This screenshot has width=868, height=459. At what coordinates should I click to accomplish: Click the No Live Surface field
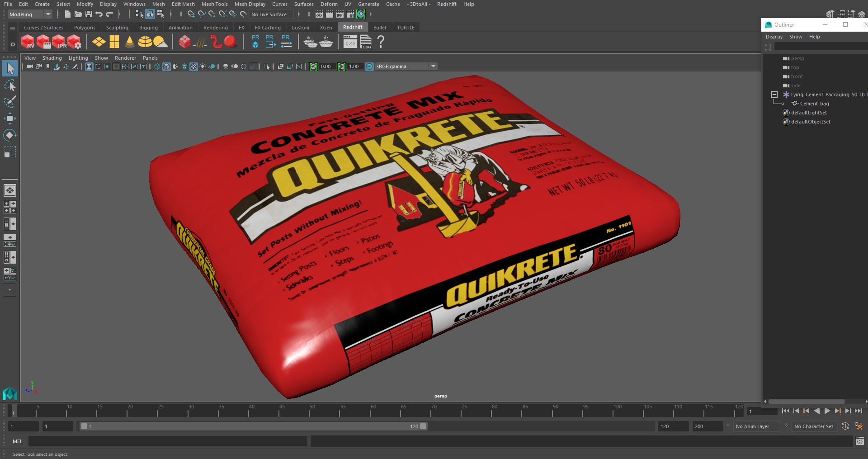pyautogui.click(x=272, y=14)
